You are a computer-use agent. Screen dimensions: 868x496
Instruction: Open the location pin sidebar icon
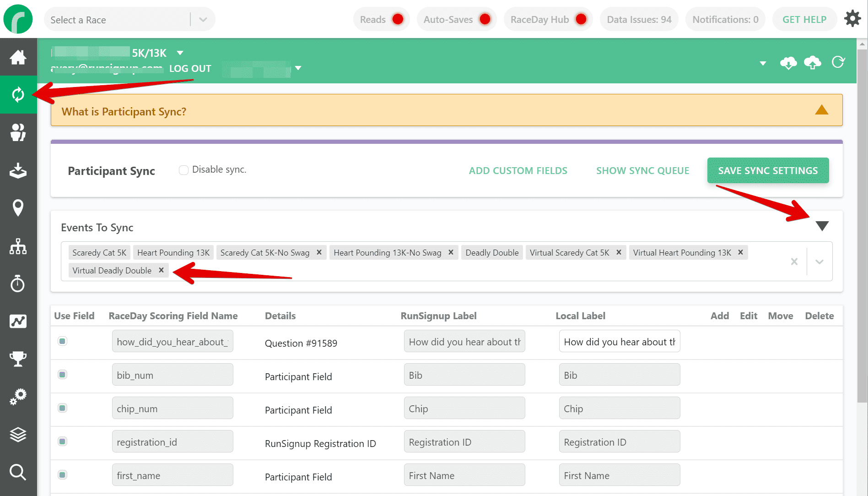coord(18,208)
